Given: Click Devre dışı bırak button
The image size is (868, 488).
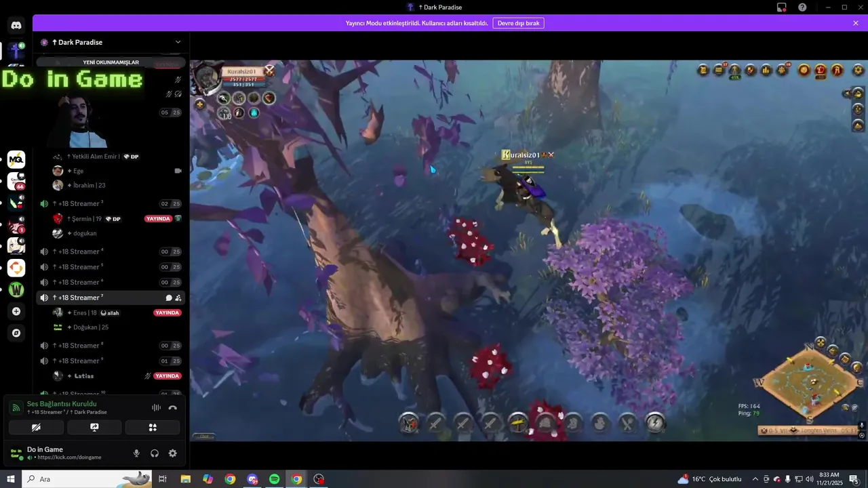Looking at the screenshot, I should click(518, 23).
